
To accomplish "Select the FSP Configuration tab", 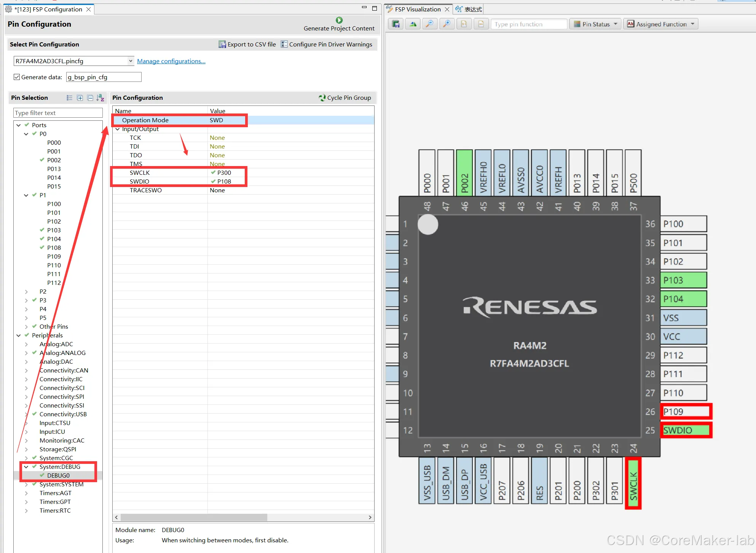I will click(x=49, y=9).
